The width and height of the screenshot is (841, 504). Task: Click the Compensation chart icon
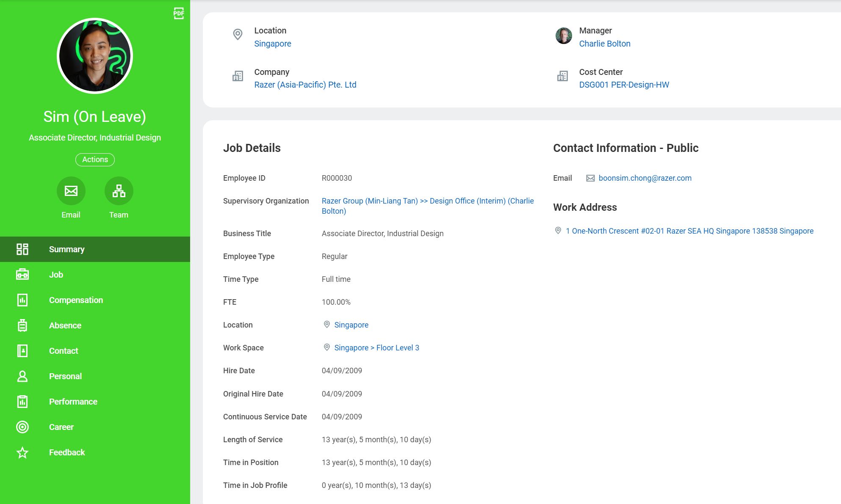22,300
